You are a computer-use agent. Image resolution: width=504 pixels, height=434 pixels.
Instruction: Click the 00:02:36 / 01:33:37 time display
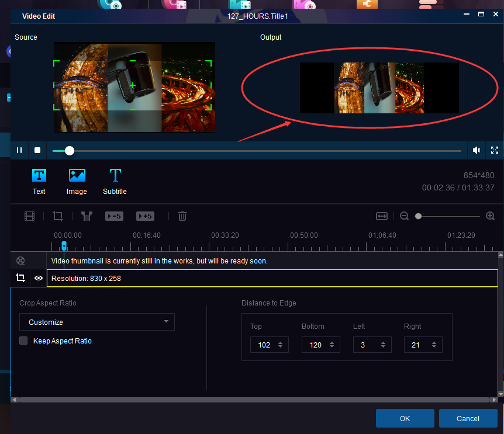pyautogui.click(x=458, y=188)
